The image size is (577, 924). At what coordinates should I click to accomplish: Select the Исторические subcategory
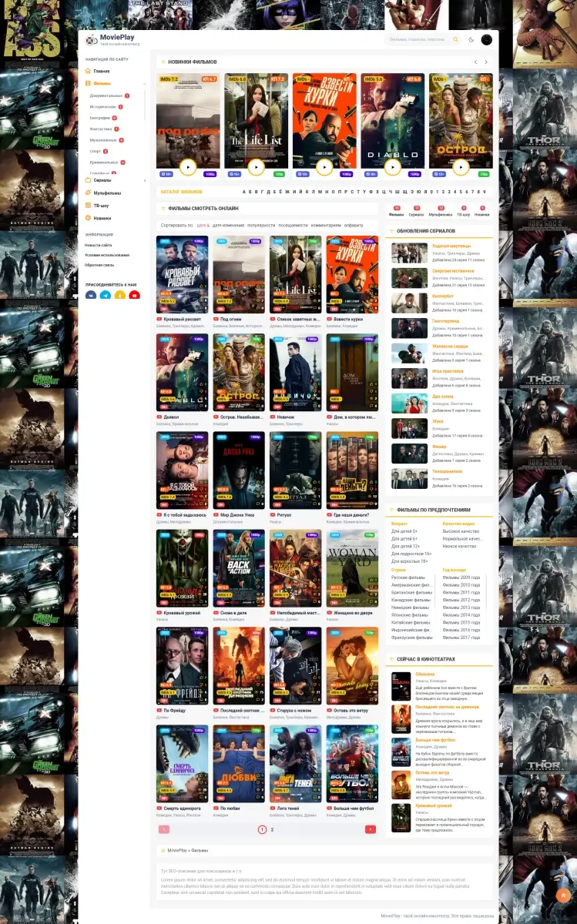tap(103, 107)
